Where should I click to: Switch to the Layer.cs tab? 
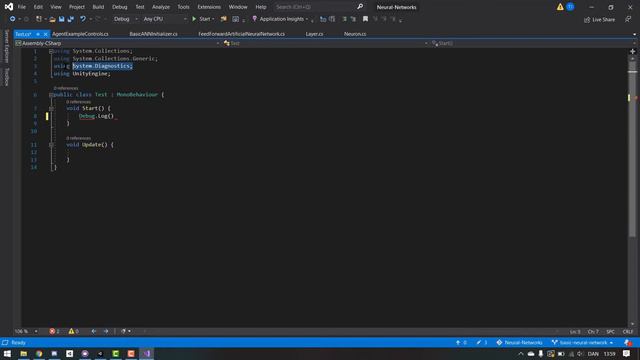tap(314, 34)
